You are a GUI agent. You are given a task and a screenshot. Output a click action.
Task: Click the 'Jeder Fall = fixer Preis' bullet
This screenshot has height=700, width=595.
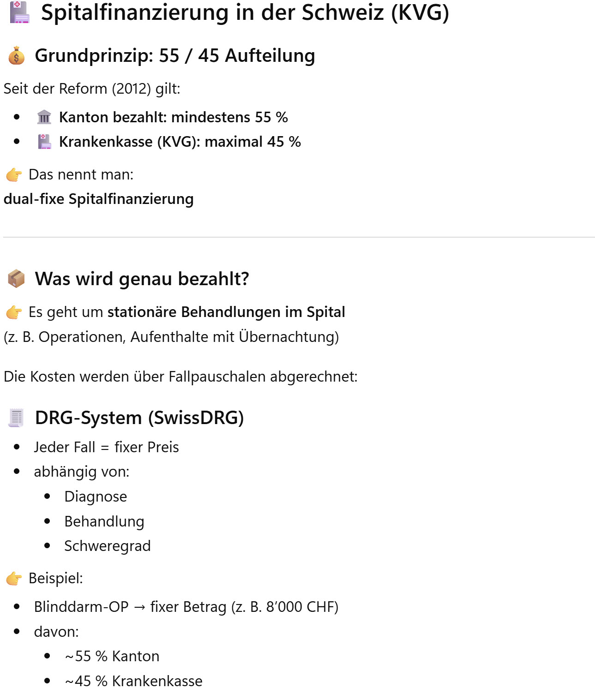[x=106, y=447]
